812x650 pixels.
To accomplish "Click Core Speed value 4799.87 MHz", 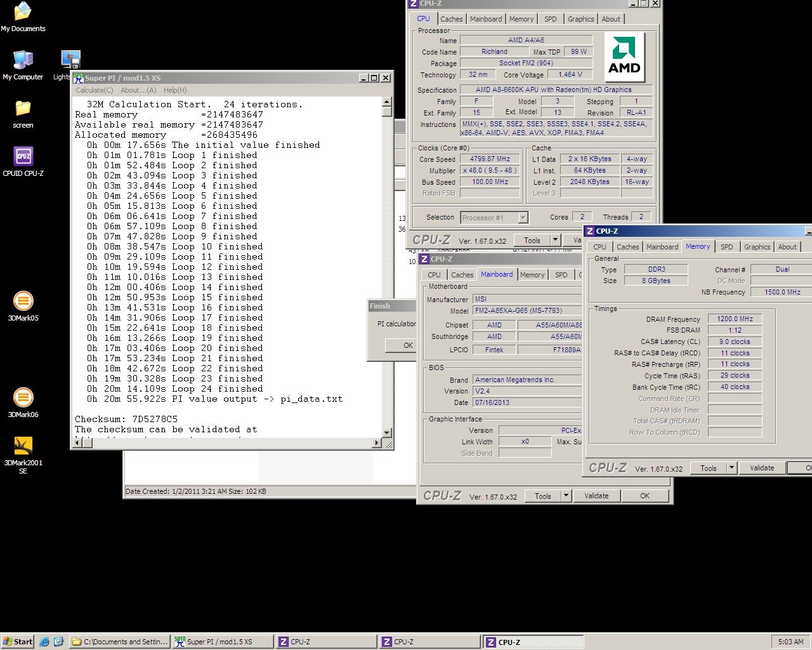I will click(x=490, y=159).
